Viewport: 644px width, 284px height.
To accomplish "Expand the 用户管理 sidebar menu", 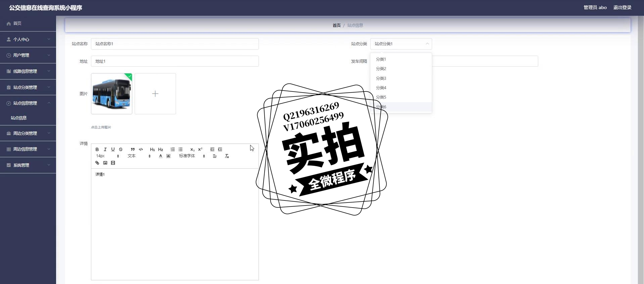I will [28, 55].
